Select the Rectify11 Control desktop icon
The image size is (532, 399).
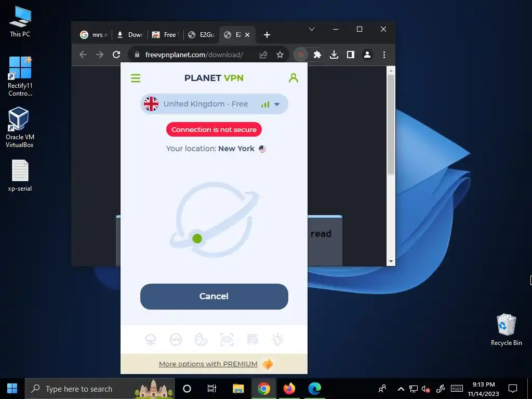coord(20,76)
